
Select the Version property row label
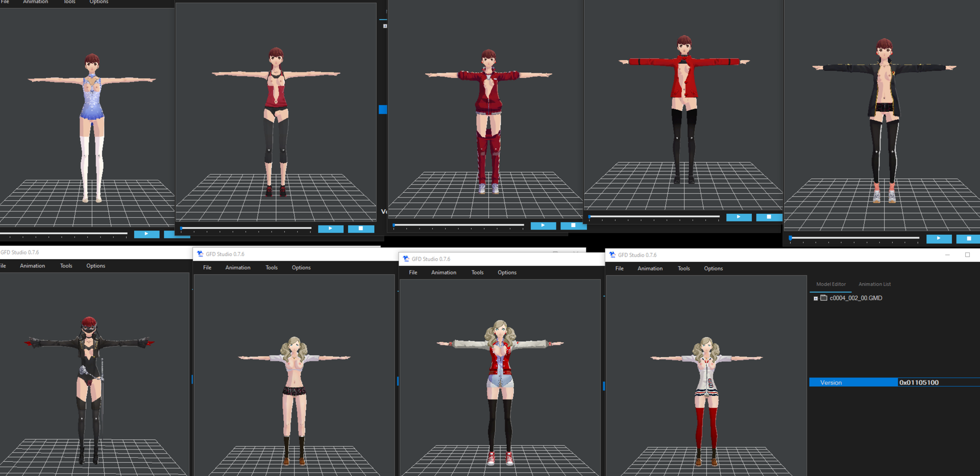[853, 382]
